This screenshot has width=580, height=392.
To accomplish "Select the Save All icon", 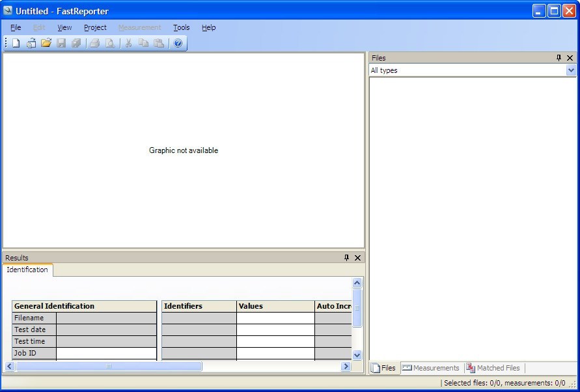I will click(77, 43).
